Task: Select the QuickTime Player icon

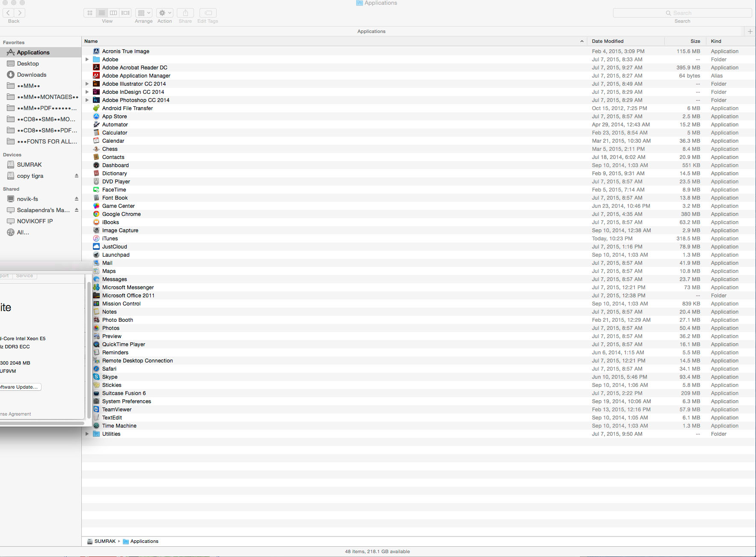Action: (96, 344)
